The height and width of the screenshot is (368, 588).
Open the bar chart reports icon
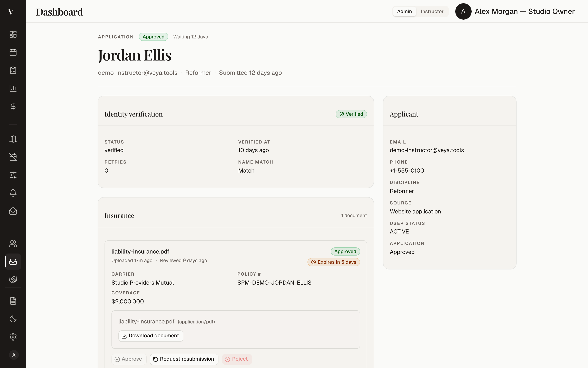pyautogui.click(x=13, y=88)
